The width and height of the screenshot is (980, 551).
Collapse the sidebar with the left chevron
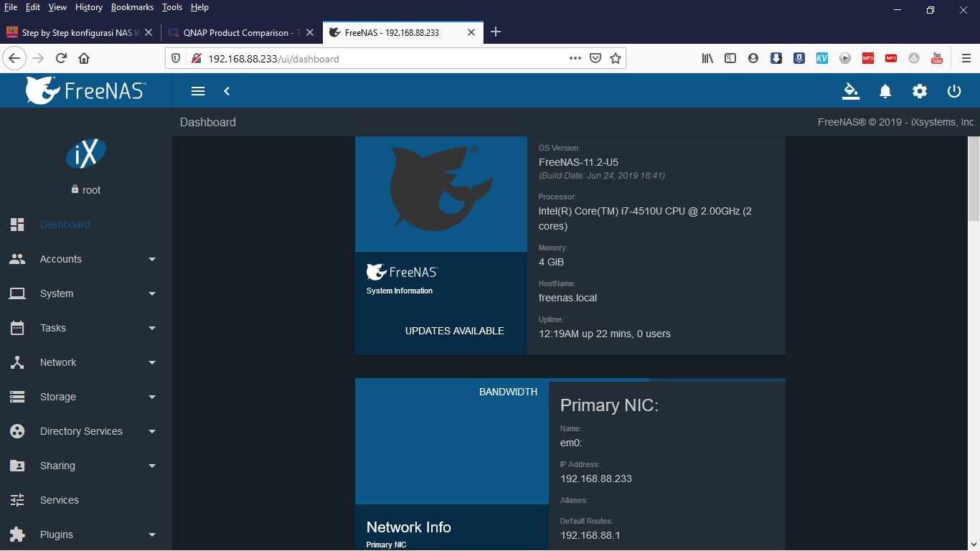[227, 91]
